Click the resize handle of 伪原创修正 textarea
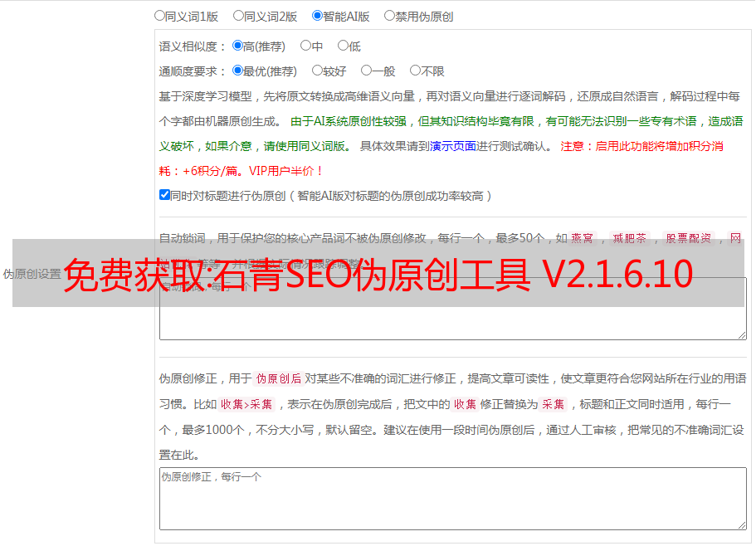 [742, 525]
